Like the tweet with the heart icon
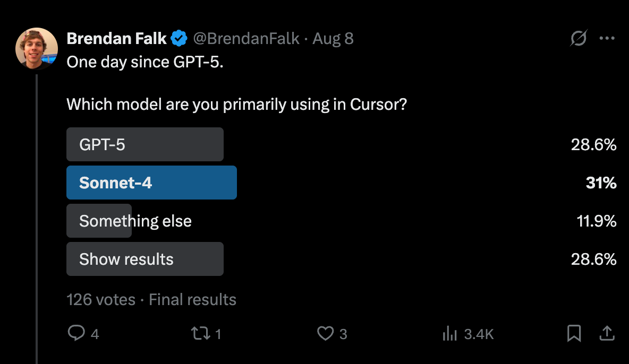 coord(325,333)
